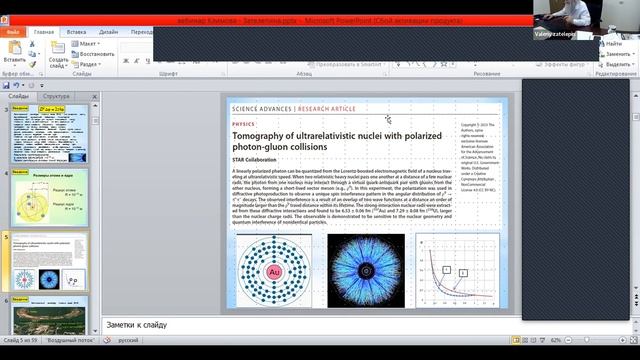The image size is (640, 360).
Task: Click the zoom in plus button
Action: pos(622,340)
